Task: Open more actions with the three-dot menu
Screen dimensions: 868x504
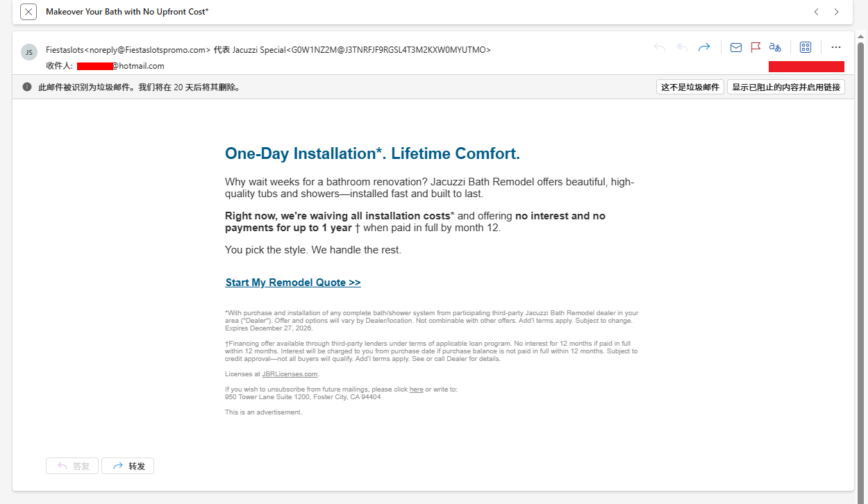Action: tap(836, 47)
